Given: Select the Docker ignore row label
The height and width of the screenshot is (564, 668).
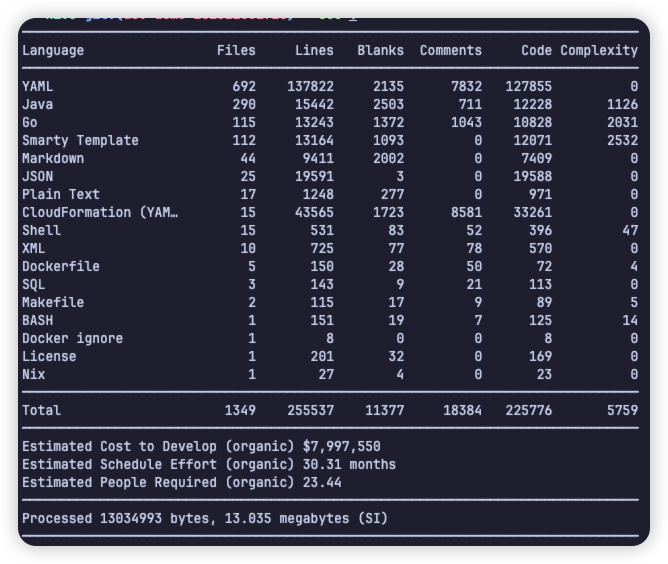Looking at the screenshot, I should click(72, 339).
